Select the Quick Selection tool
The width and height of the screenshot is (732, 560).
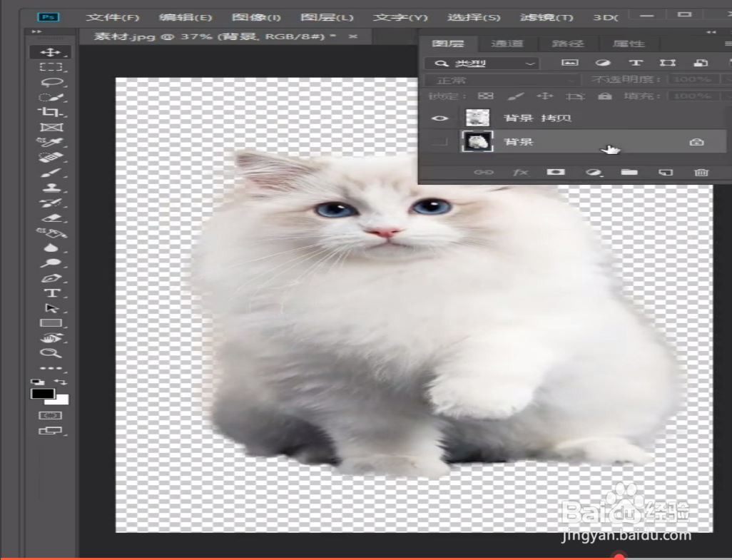51,98
